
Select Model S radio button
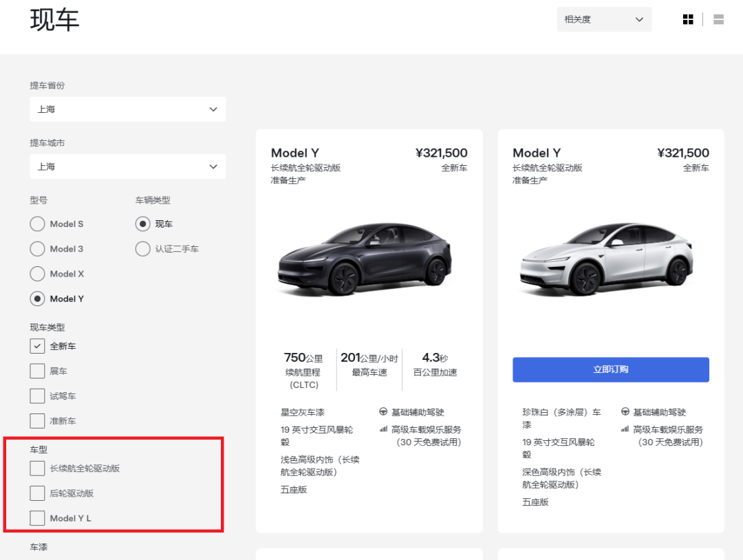(37, 224)
